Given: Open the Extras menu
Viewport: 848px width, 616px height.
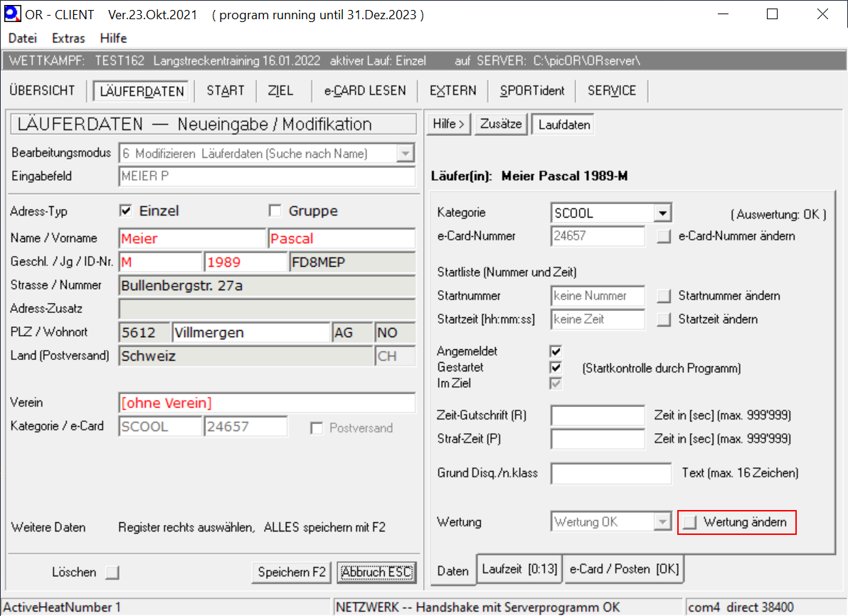Looking at the screenshot, I should (x=68, y=38).
